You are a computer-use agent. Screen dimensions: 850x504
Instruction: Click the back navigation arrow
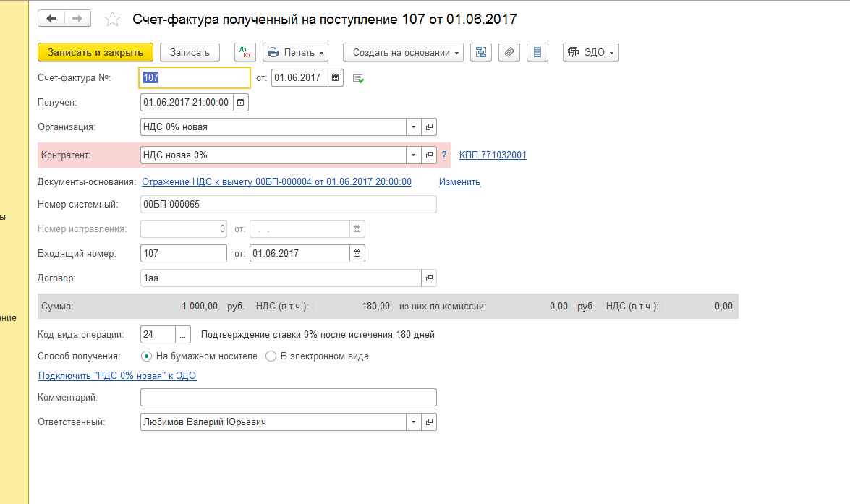tap(51, 20)
